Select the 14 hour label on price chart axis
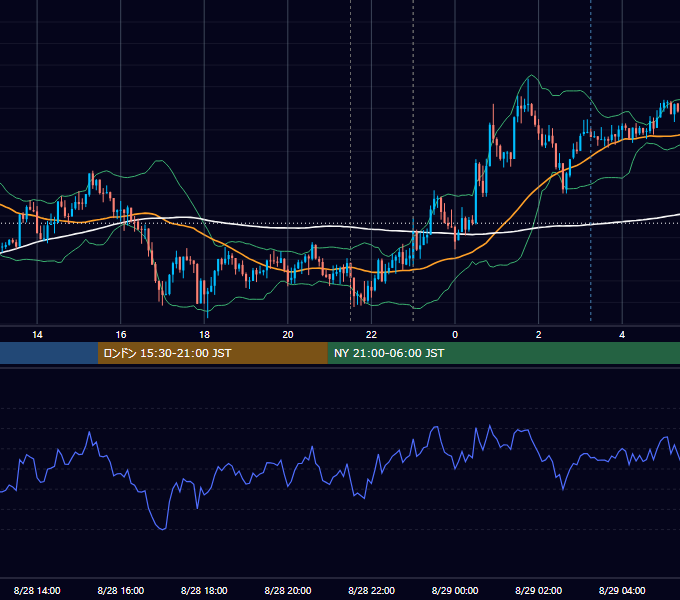Screen dimensions: 680x600 point(37,335)
